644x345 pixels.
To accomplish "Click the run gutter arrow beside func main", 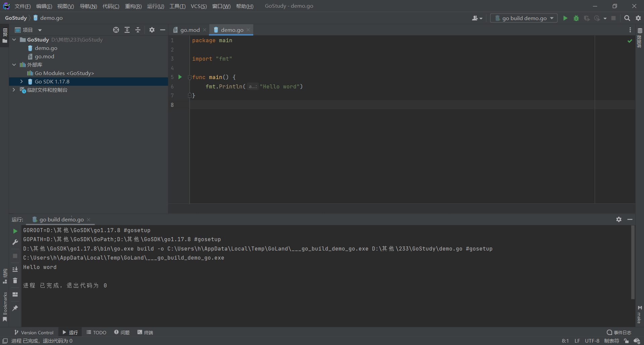I will point(180,77).
